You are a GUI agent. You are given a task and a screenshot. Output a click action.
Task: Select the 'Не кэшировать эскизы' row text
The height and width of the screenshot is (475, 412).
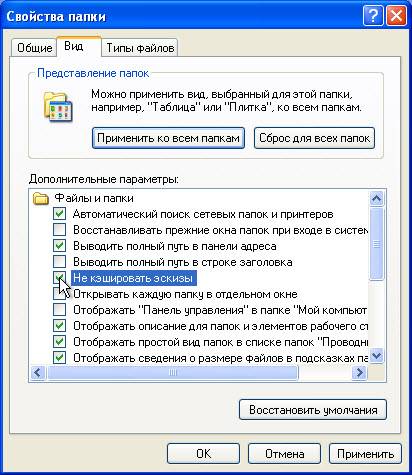pyautogui.click(x=133, y=278)
